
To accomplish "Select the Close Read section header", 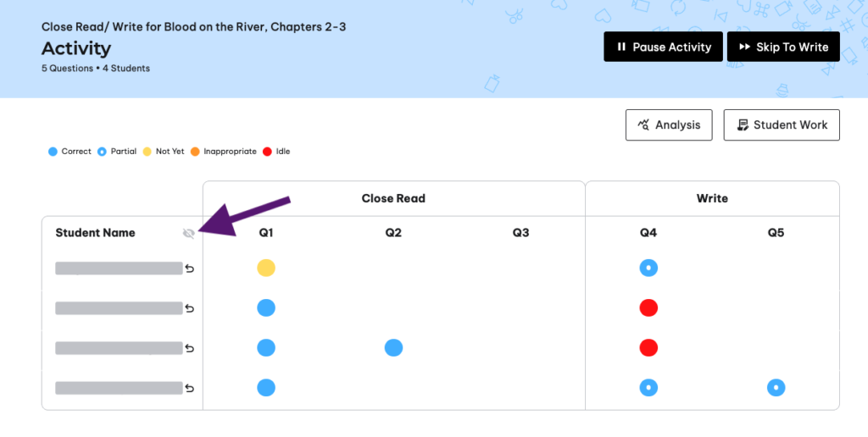I will coord(393,198).
